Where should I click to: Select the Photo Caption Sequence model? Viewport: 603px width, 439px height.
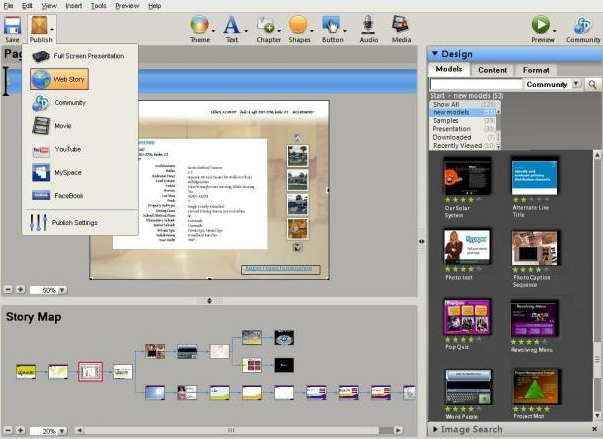pos(535,248)
